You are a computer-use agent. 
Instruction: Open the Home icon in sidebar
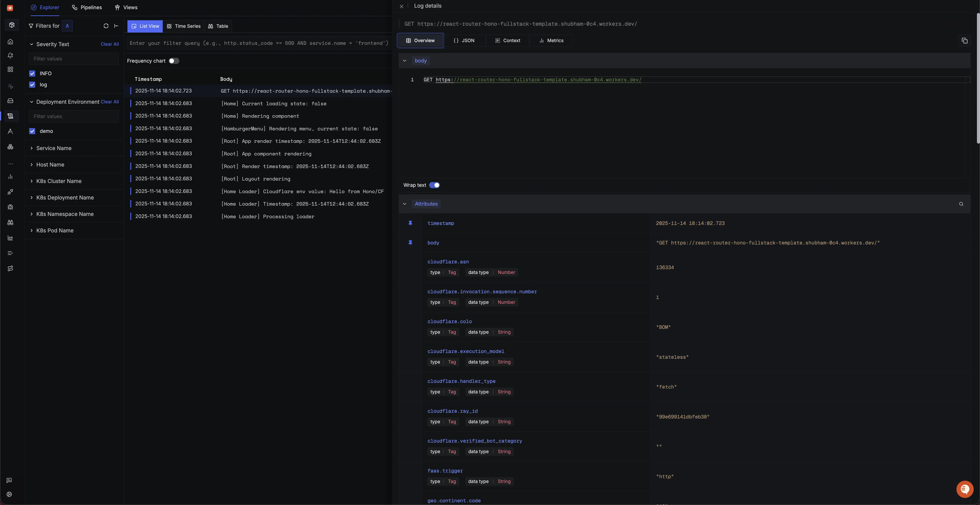(10, 42)
